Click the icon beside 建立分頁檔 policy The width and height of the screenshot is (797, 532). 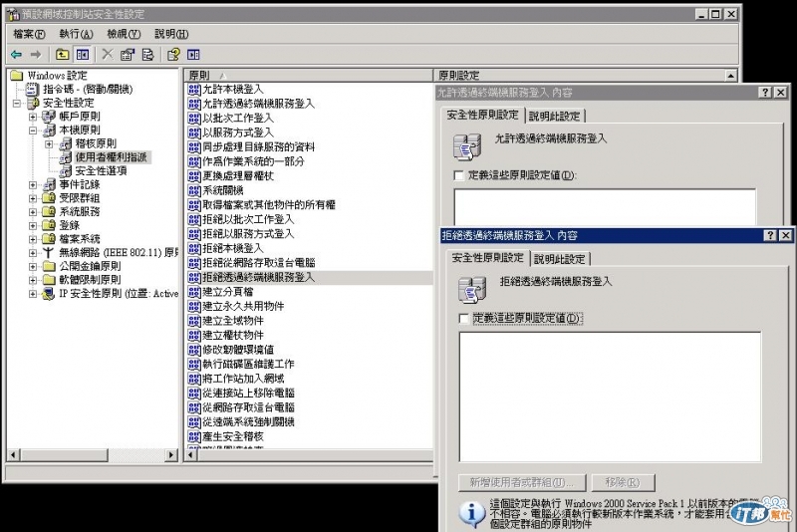point(193,292)
